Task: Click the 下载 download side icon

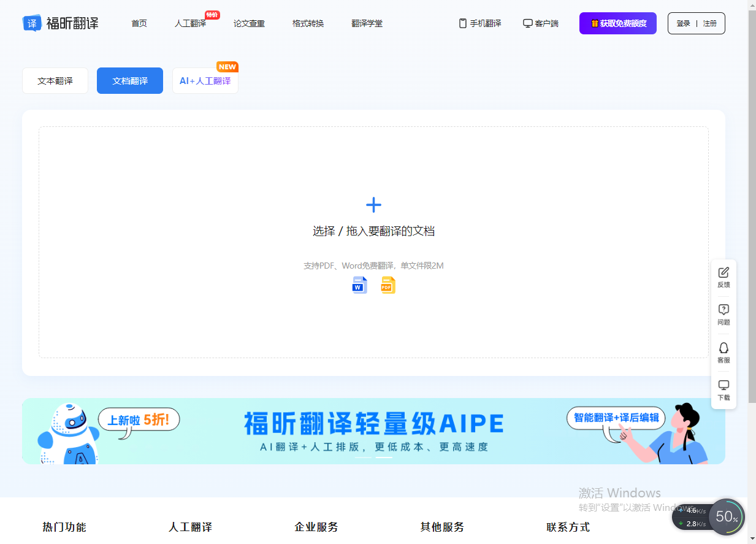Action: 724,390
